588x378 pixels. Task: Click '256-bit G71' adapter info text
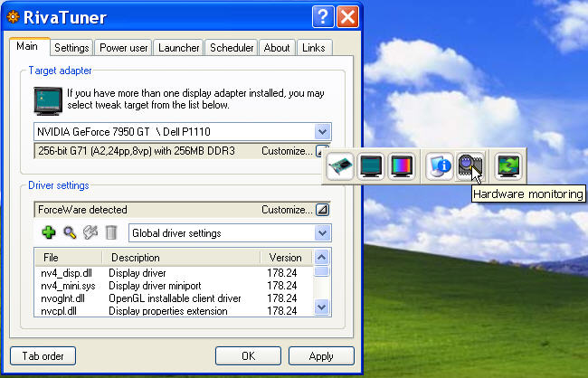(x=137, y=151)
